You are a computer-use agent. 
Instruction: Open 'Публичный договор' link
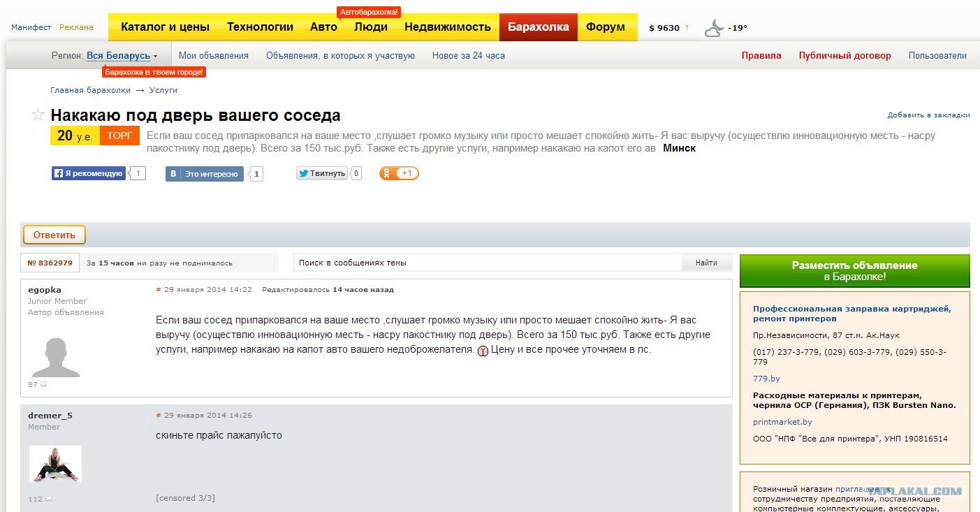pyautogui.click(x=845, y=55)
